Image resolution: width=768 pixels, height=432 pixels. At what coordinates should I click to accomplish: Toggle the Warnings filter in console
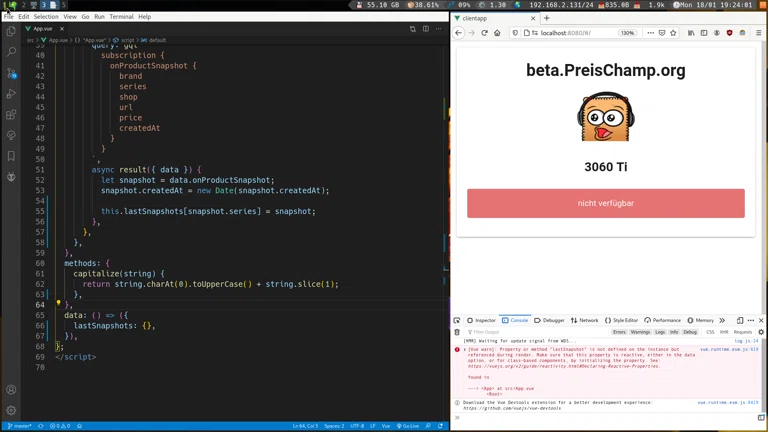pyautogui.click(x=640, y=332)
